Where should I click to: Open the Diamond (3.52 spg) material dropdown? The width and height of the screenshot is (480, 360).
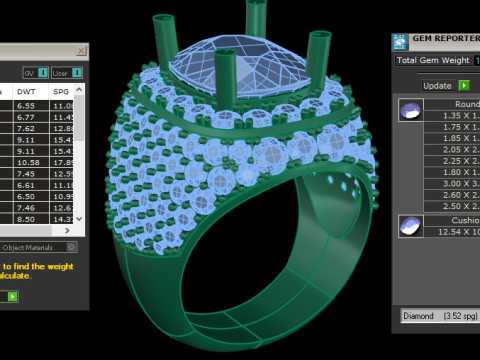pyautogui.click(x=440, y=316)
